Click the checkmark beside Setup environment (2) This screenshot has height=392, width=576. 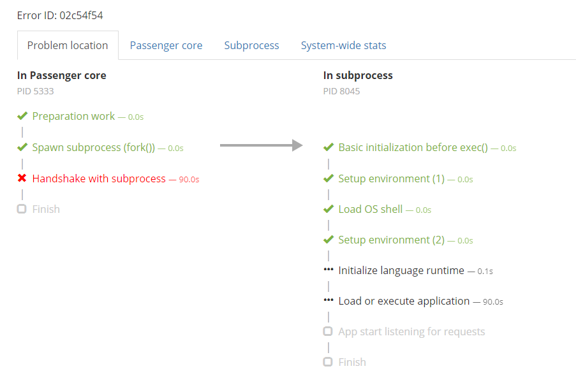[x=329, y=240]
